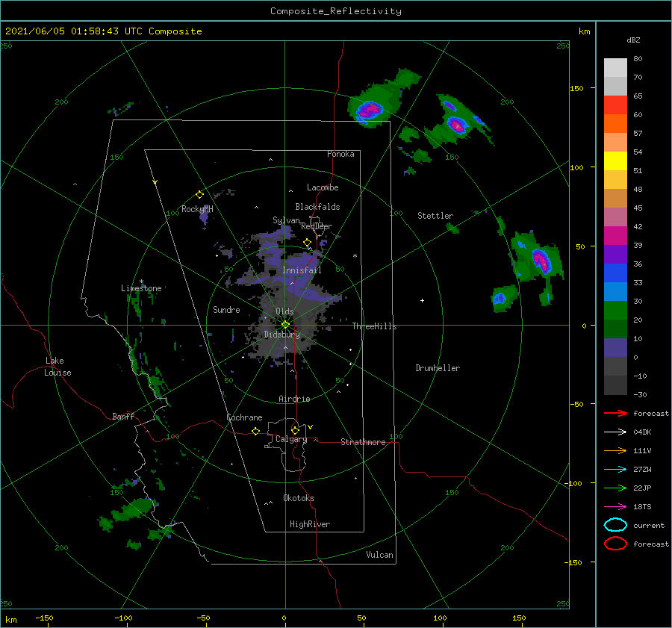Click the dBZ legend heading
The image size is (672, 628).
coord(633,40)
